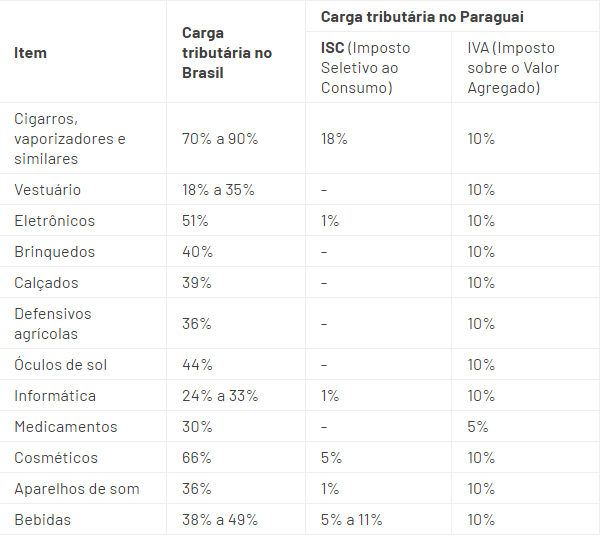Select the "Óculos de sol" item cell
602x537 pixels.
click(61, 365)
